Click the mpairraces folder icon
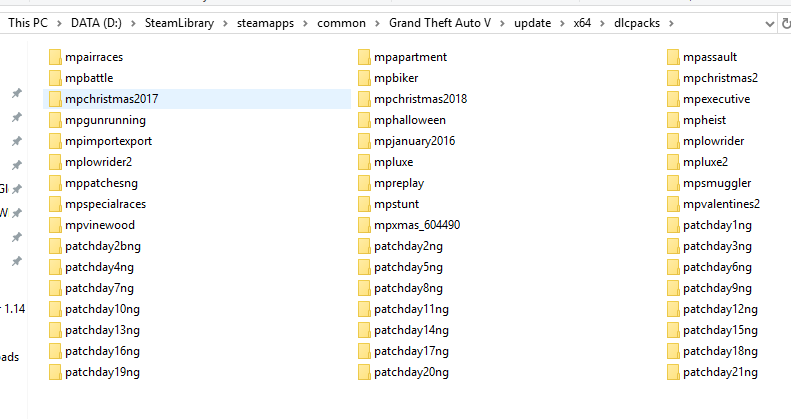Image resolution: width=791 pixels, height=419 pixels. (55, 57)
